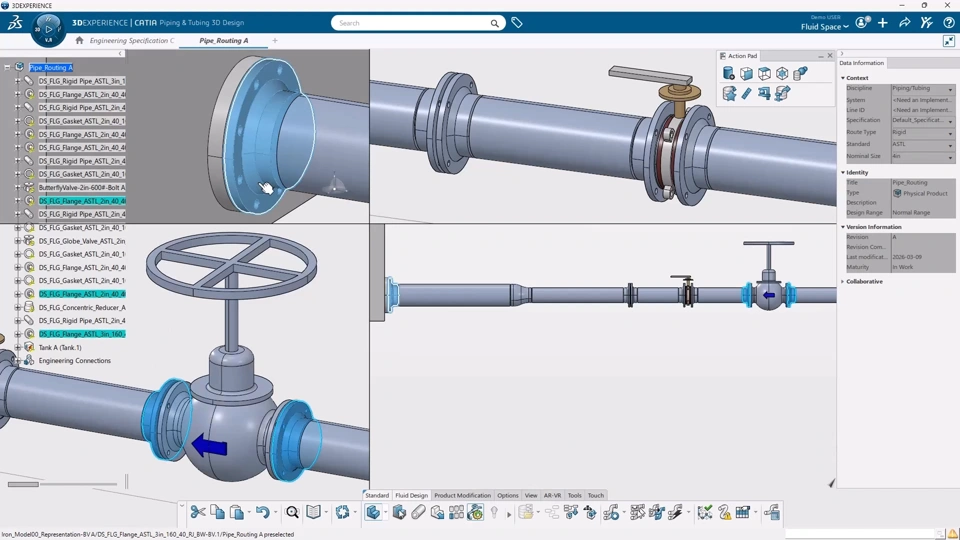Collapse the Version Information section

coord(843,227)
